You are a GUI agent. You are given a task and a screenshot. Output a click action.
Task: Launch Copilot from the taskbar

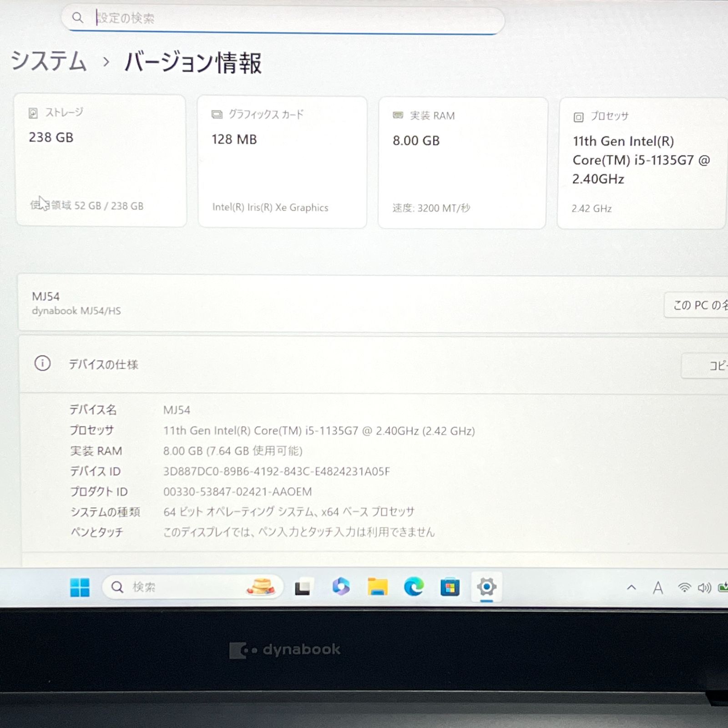[341, 586]
